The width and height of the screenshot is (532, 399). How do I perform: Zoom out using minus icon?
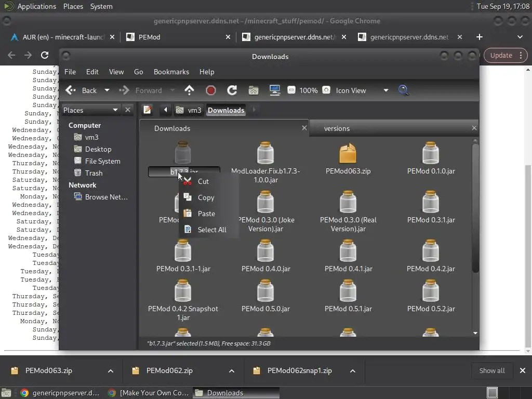pos(291,90)
